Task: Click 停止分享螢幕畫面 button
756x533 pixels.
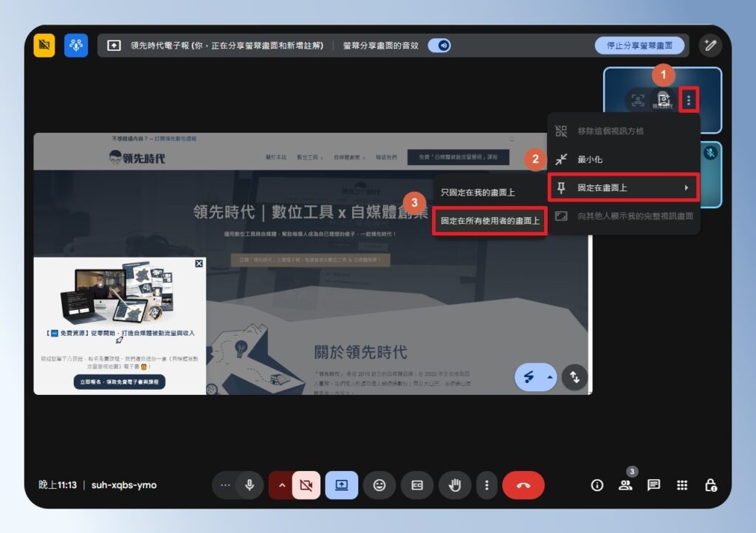Action: coord(639,45)
